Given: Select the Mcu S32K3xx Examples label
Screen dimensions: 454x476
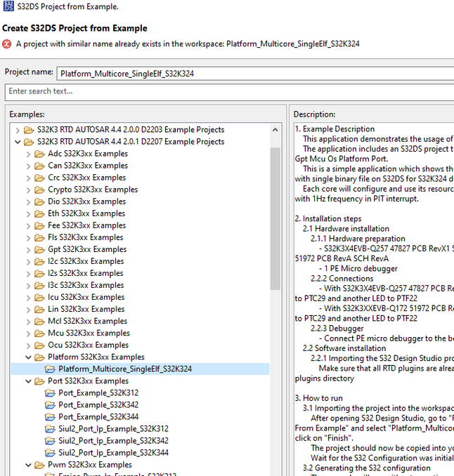Looking at the screenshot, I should 89,333.
